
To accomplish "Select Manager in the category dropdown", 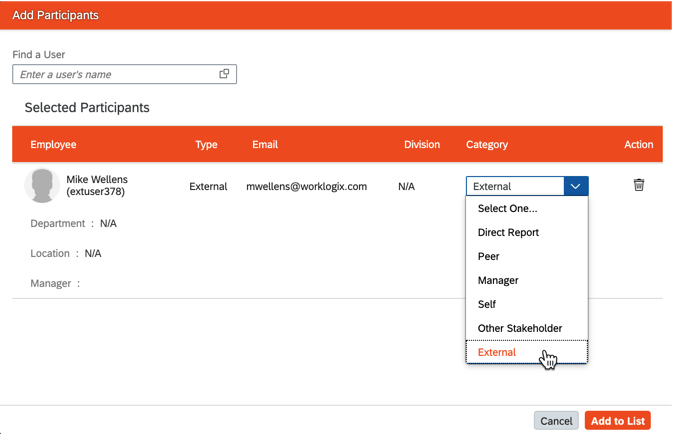I will [x=498, y=280].
